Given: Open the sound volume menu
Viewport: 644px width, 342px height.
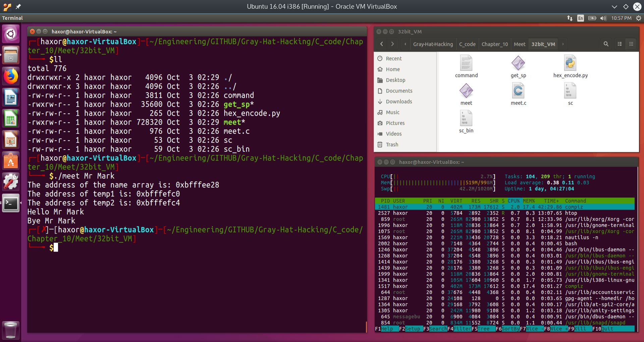Looking at the screenshot, I should tap(603, 18).
